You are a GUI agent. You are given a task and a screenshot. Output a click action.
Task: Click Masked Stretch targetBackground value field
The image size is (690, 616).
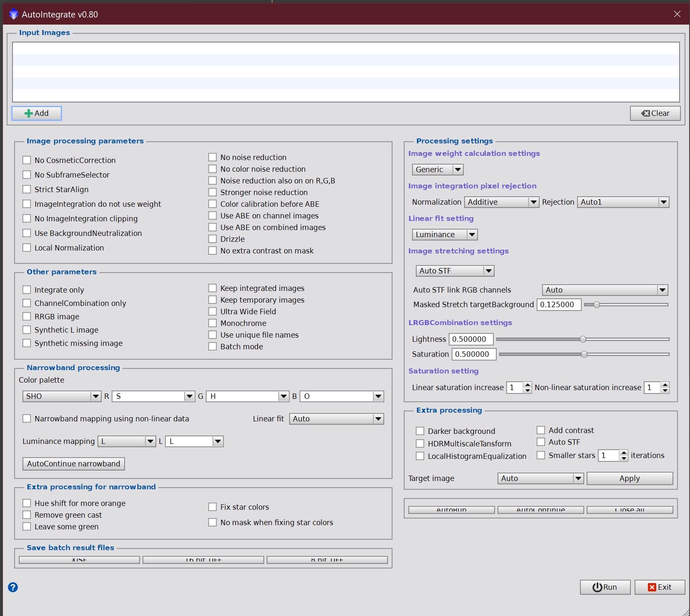(x=559, y=305)
